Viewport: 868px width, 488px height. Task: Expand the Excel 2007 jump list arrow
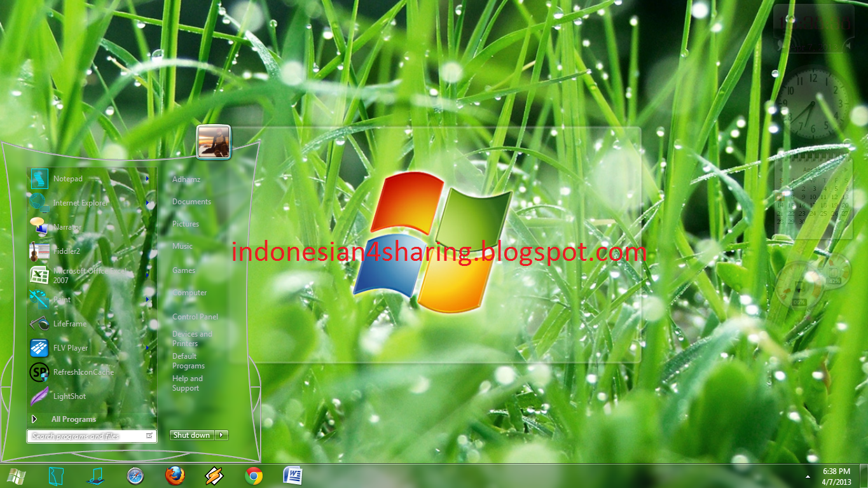pyautogui.click(x=148, y=275)
